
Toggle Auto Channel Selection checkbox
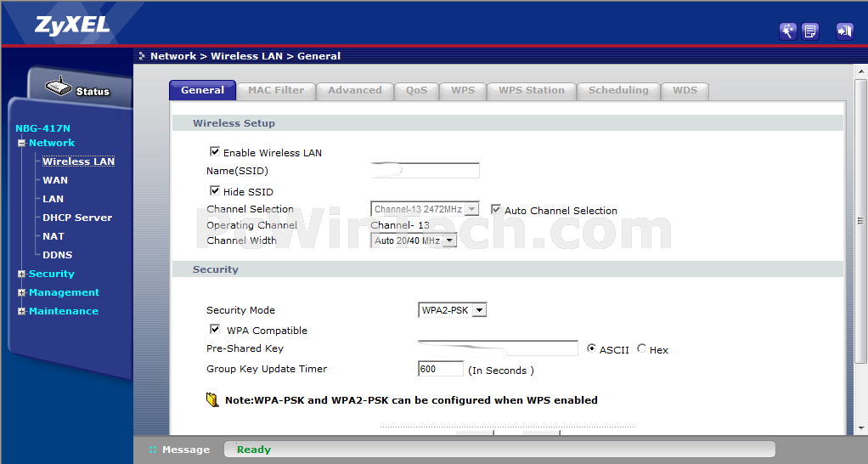pos(496,209)
